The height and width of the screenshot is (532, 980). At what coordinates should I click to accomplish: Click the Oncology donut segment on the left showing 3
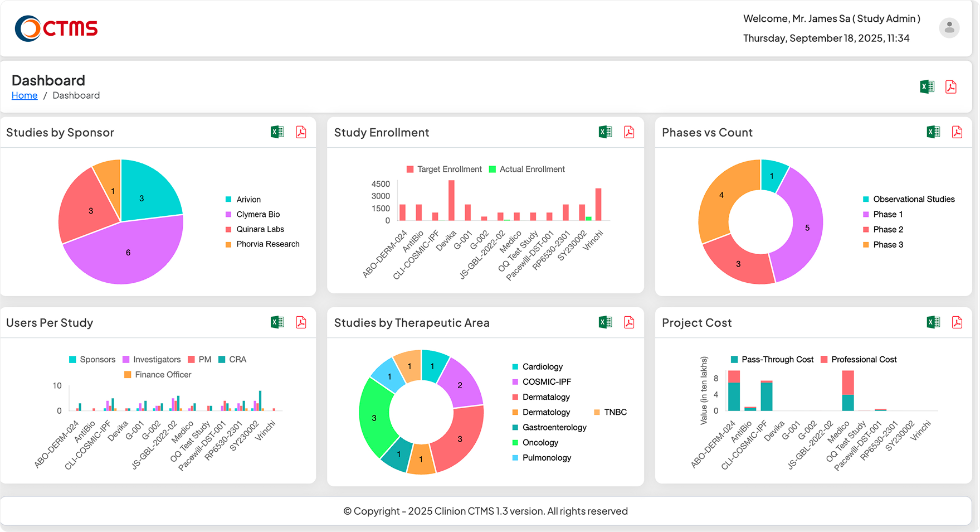point(374,418)
